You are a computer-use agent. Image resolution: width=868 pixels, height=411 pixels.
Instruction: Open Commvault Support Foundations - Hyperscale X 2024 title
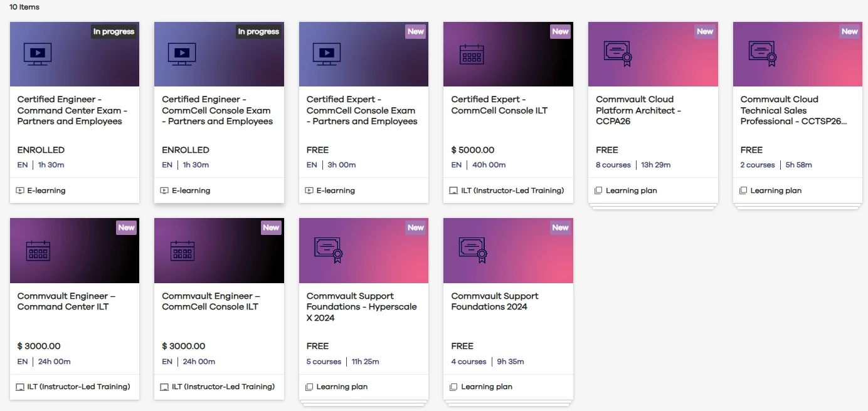(361, 307)
